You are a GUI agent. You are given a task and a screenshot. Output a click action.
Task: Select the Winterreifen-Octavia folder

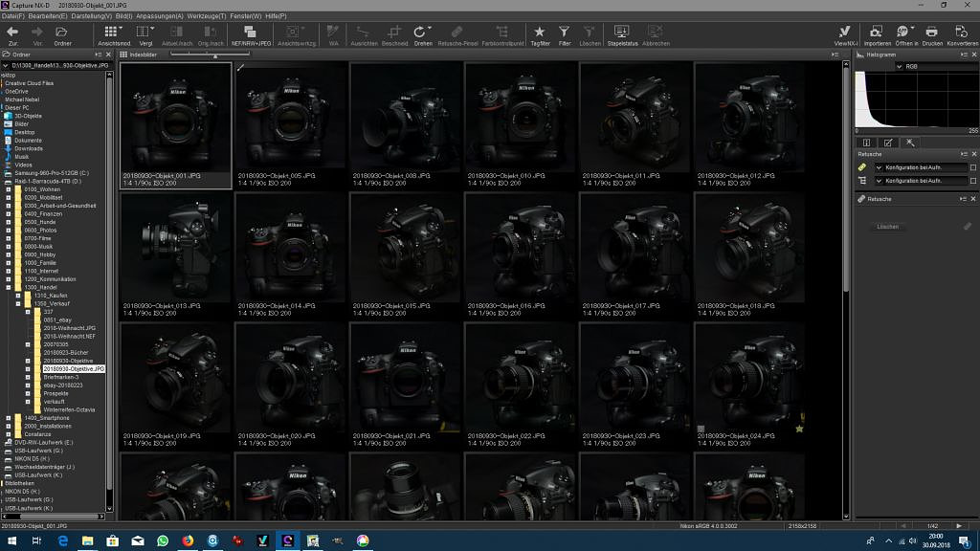point(69,409)
